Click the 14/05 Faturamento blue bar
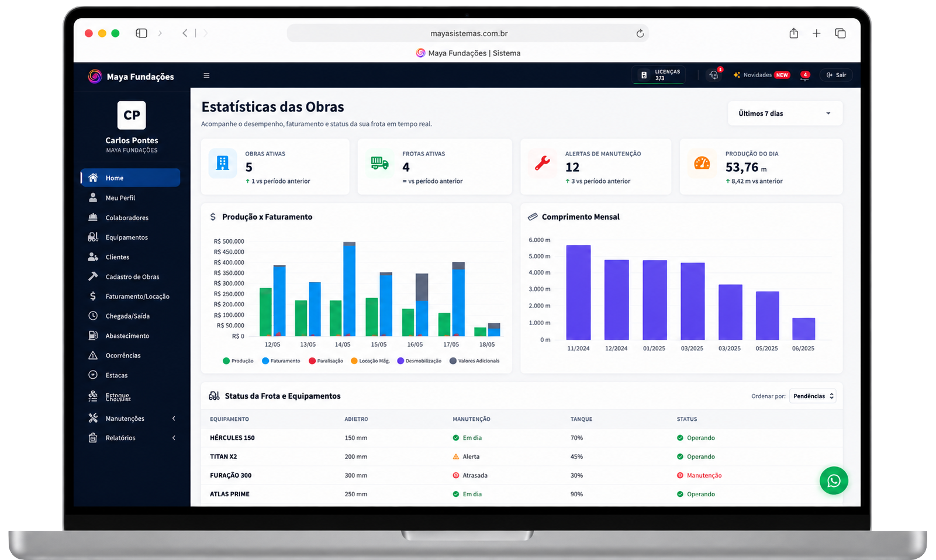This screenshot has height=560, width=936. pyautogui.click(x=349, y=291)
